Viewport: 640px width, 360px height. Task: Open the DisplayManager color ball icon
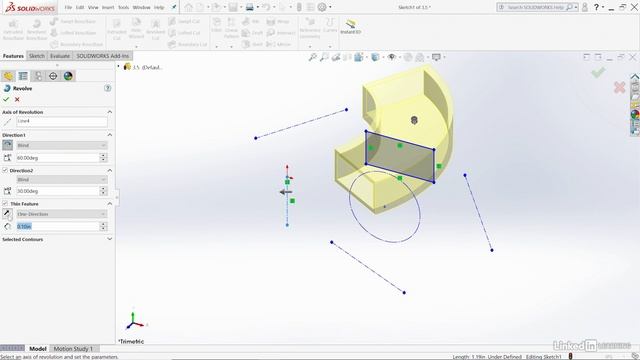(x=68, y=76)
